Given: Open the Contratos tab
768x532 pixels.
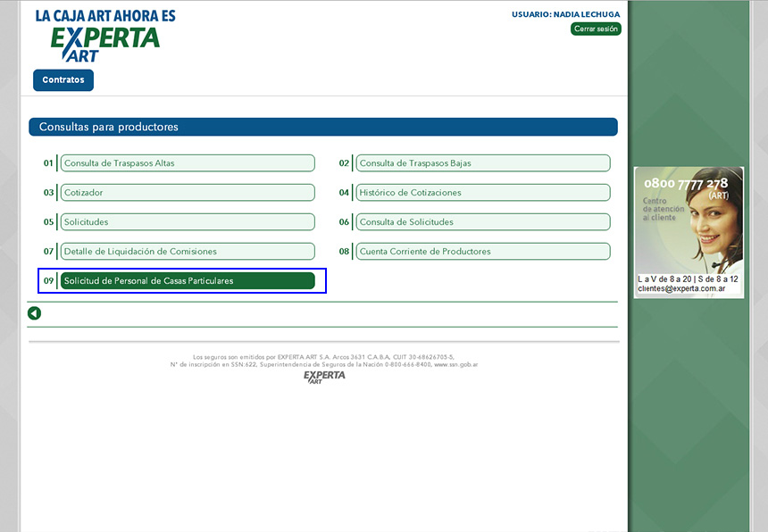Looking at the screenshot, I should coord(63,79).
